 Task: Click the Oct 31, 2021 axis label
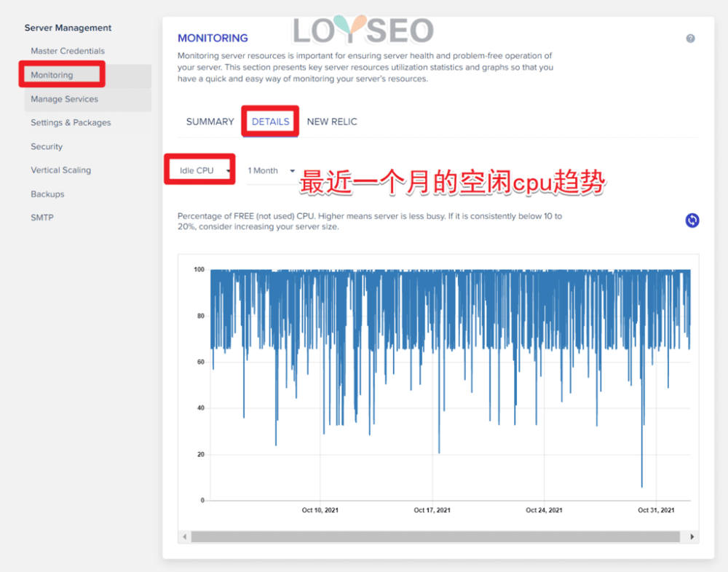tap(656, 510)
